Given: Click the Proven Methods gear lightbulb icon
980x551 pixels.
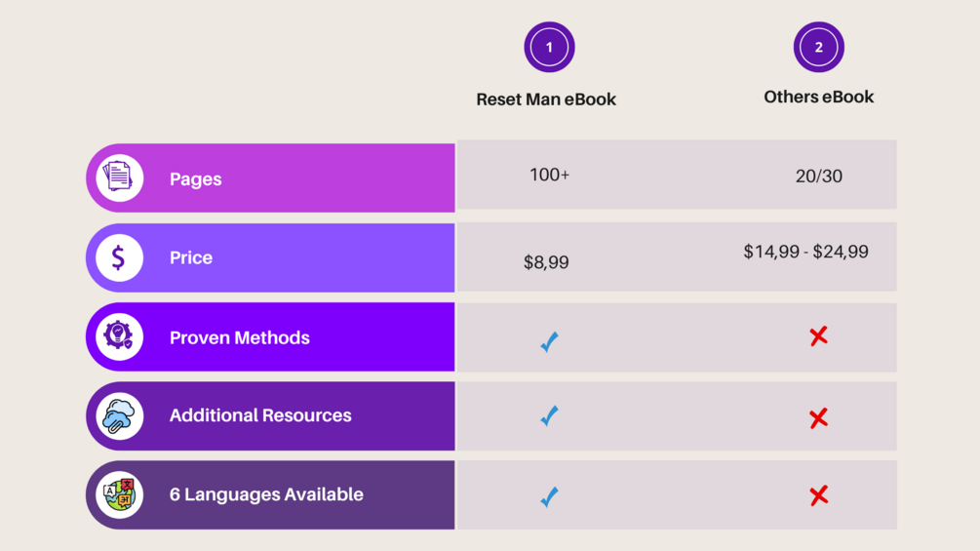Looking at the screenshot, I should click(119, 336).
